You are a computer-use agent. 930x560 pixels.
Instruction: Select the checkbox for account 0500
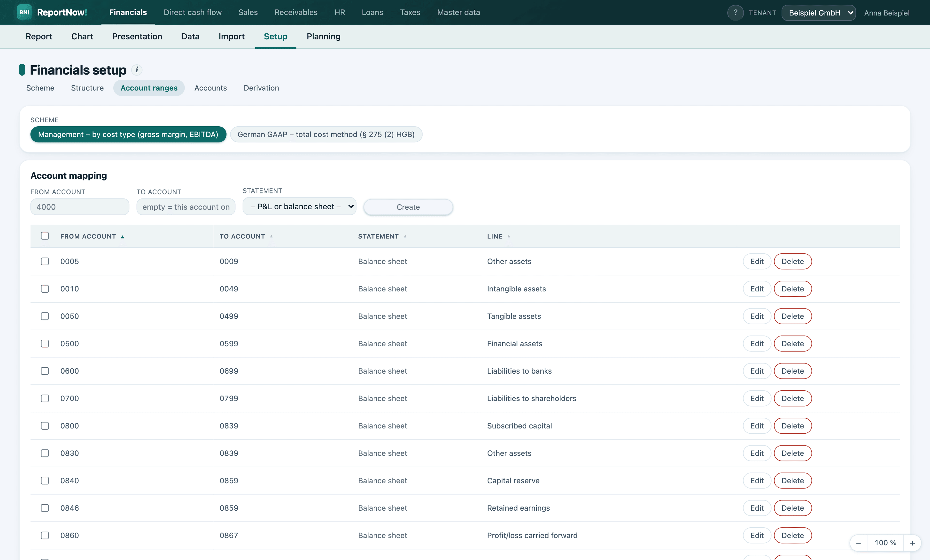click(45, 344)
